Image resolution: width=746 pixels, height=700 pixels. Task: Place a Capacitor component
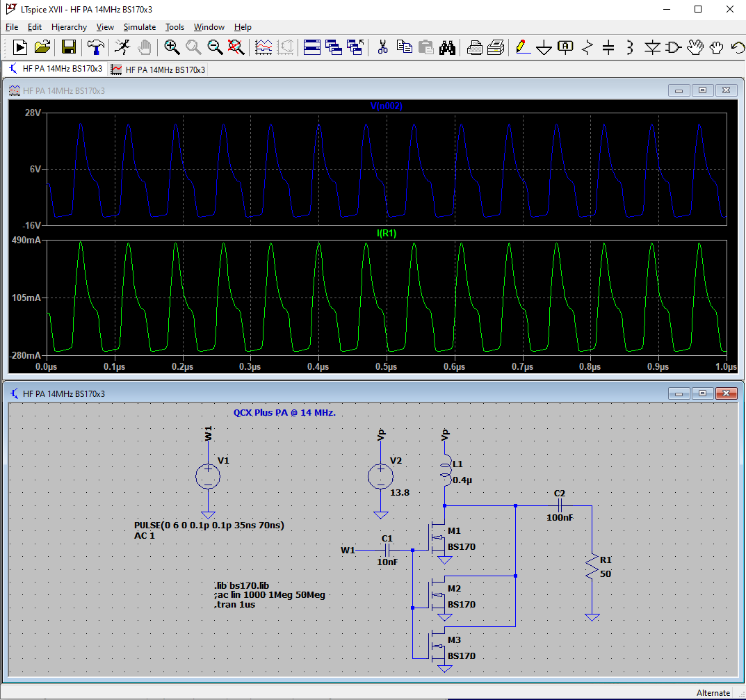pyautogui.click(x=608, y=47)
